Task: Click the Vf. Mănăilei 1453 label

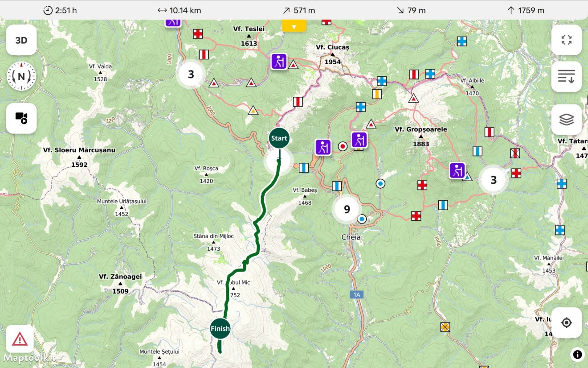Action: (549, 265)
